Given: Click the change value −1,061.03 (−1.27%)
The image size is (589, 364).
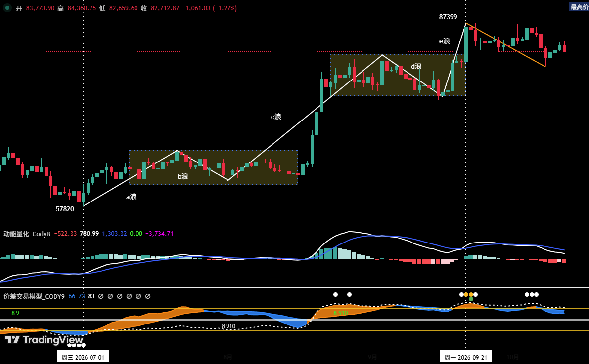Looking at the screenshot, I should point(209,8).
